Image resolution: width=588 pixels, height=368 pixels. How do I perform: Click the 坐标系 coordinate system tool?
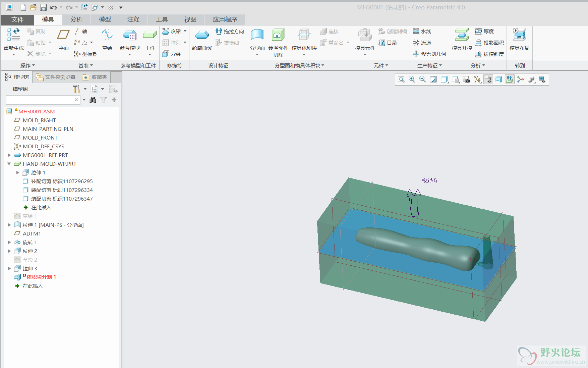(85, 54)
